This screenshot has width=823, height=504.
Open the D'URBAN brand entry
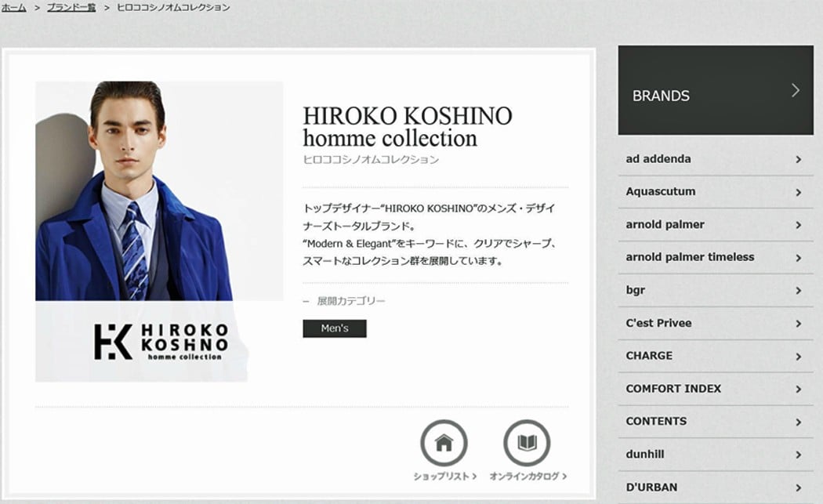pos(716,488)
